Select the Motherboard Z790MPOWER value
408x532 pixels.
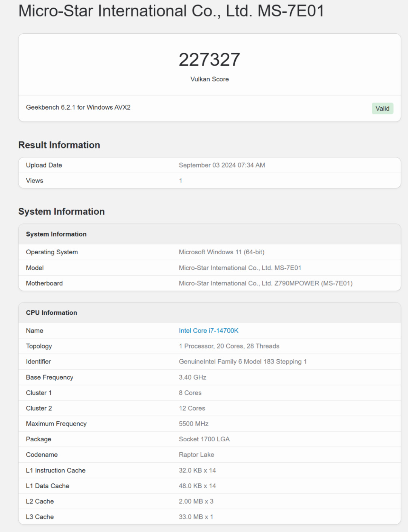266,283
